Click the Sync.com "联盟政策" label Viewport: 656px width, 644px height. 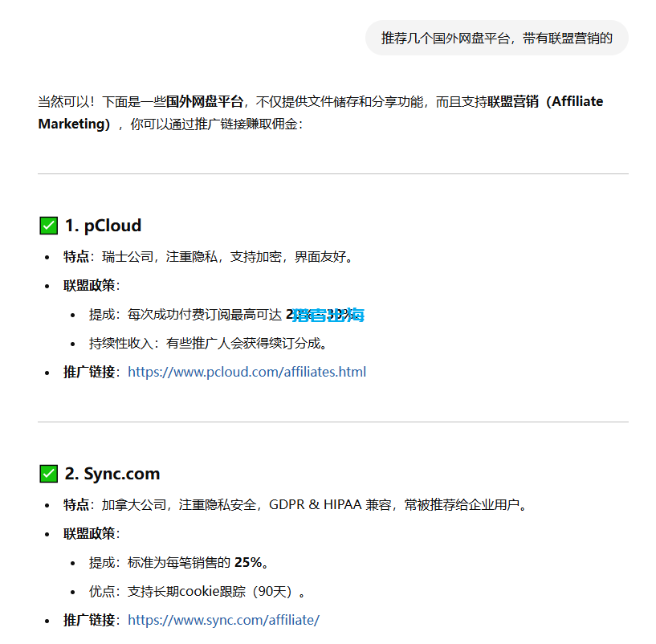[x=90, y=533]
